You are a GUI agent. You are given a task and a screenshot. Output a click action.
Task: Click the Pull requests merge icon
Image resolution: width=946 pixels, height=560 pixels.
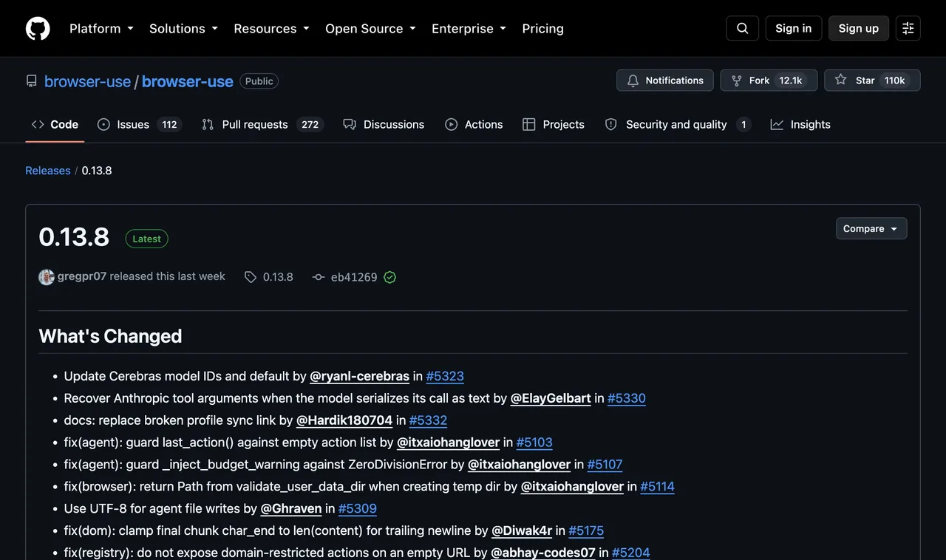tap(208, 124)
